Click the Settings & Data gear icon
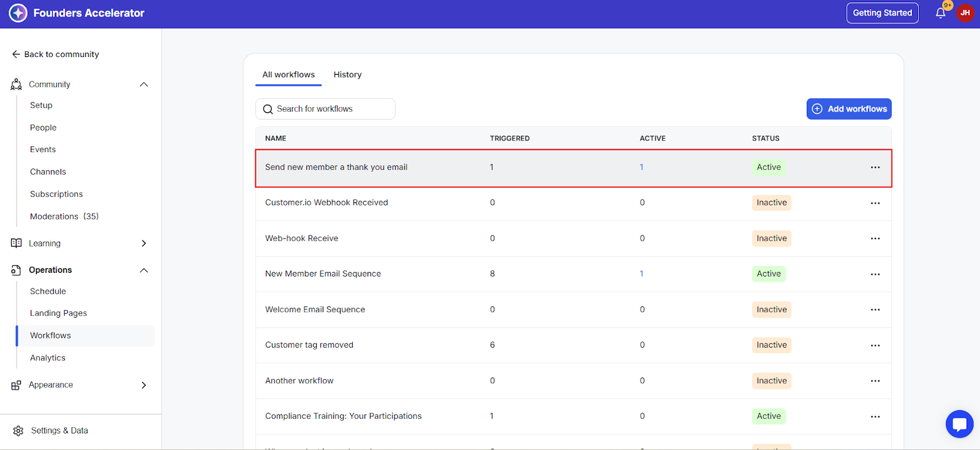The image size is (980, 450). click(18, 431)
